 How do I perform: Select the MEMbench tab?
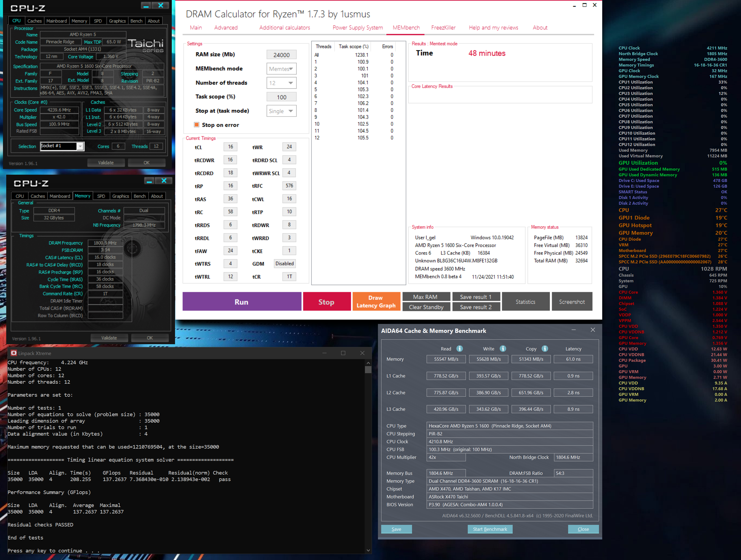pyautogui.click(x=406, y=28)
